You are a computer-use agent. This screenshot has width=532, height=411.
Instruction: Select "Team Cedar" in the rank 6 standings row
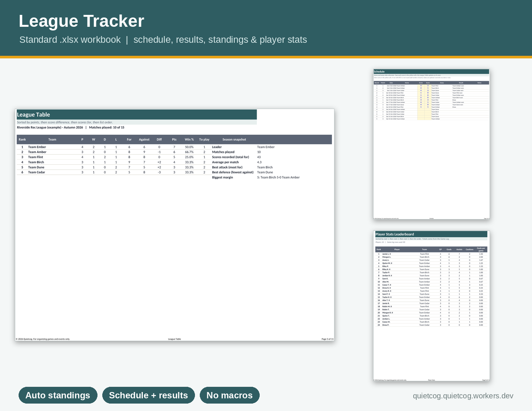[x=36, y=173]
